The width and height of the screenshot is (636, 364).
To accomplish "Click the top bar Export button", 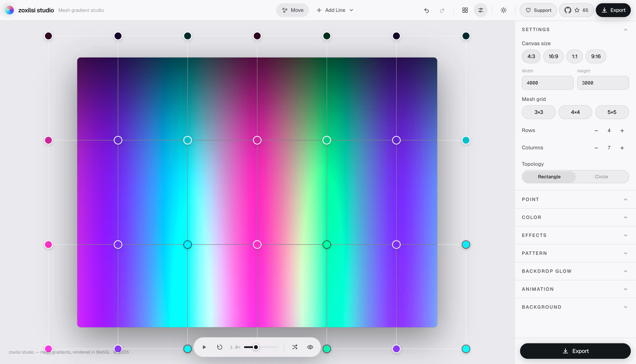I will click(613, 10).
